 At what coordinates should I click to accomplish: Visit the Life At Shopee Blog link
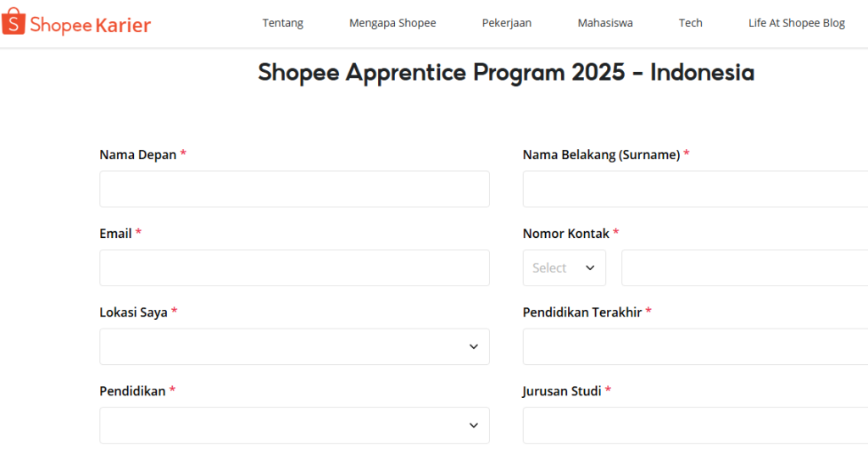[797, 23]
